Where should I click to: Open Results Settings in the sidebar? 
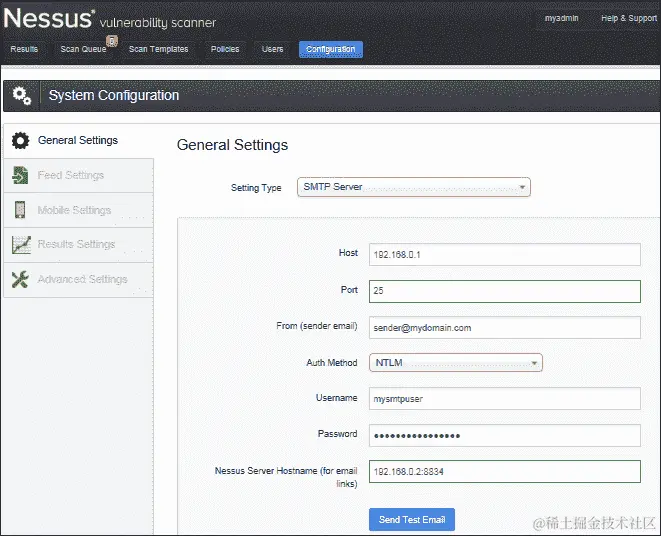point(78,245)
